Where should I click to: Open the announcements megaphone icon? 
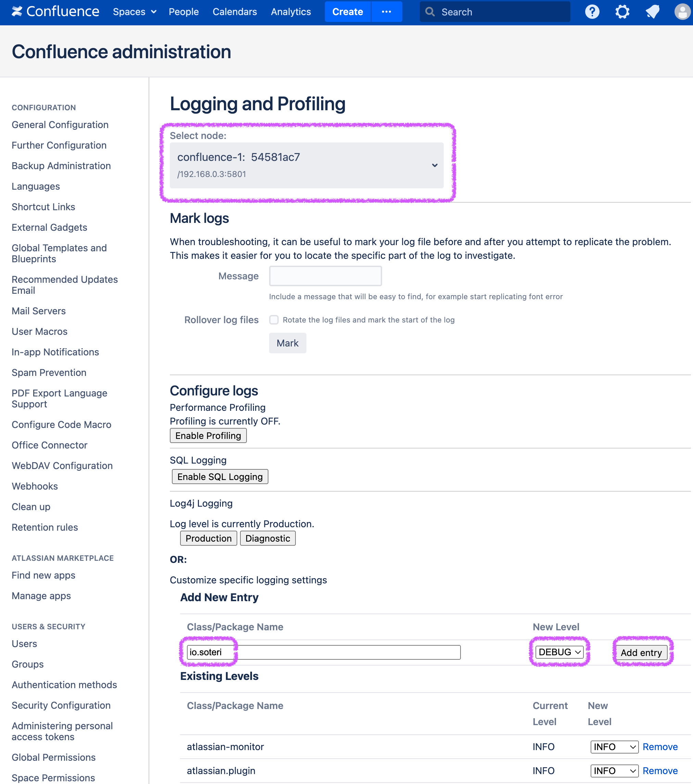pyautogui.click(x=652, y=12)
